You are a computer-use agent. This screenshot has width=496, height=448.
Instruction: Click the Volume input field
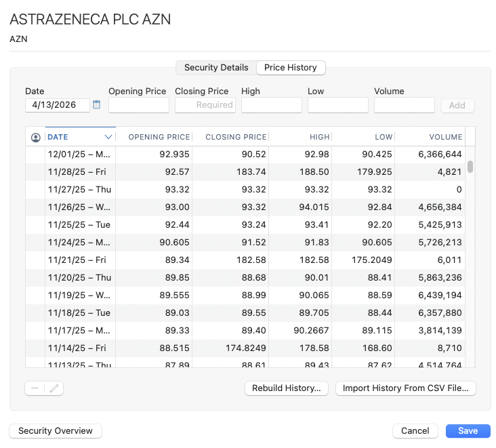[x=405, y=105]
